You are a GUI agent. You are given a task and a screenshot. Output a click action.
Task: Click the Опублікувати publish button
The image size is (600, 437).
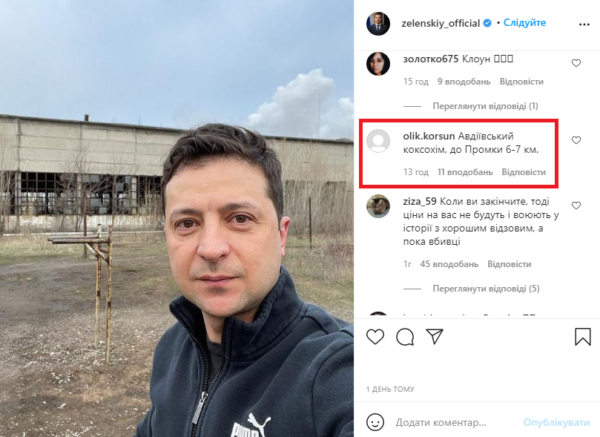coord(556,422)
